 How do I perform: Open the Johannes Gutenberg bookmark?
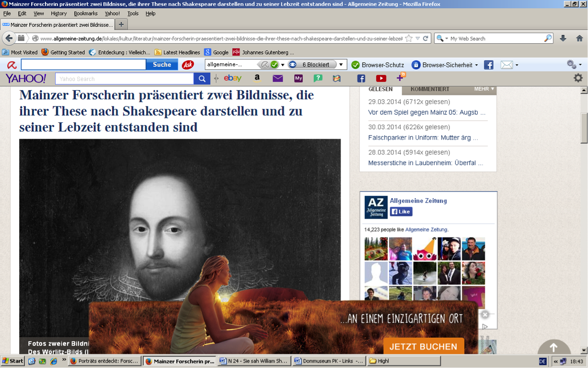[263, 52]
